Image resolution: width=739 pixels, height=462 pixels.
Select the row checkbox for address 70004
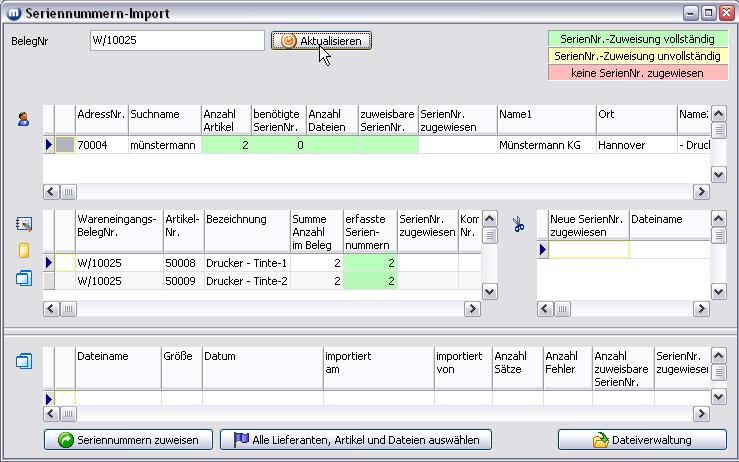64,145
